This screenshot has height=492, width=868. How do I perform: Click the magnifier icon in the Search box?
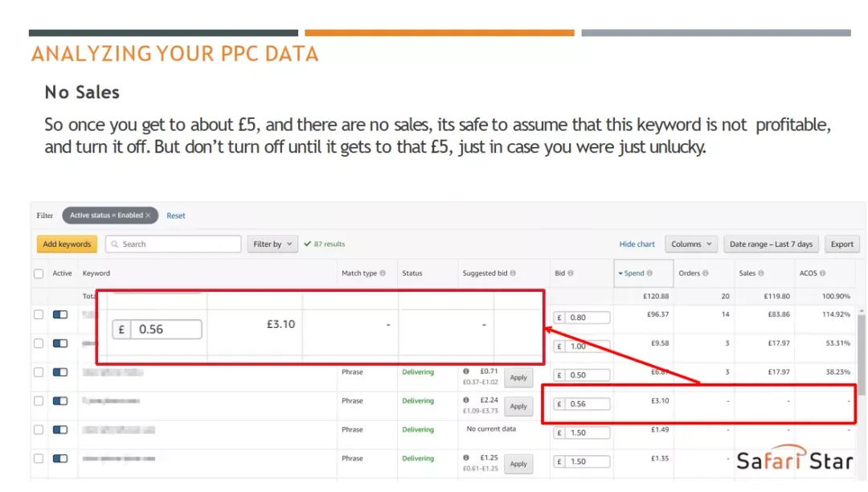(115, 244)
